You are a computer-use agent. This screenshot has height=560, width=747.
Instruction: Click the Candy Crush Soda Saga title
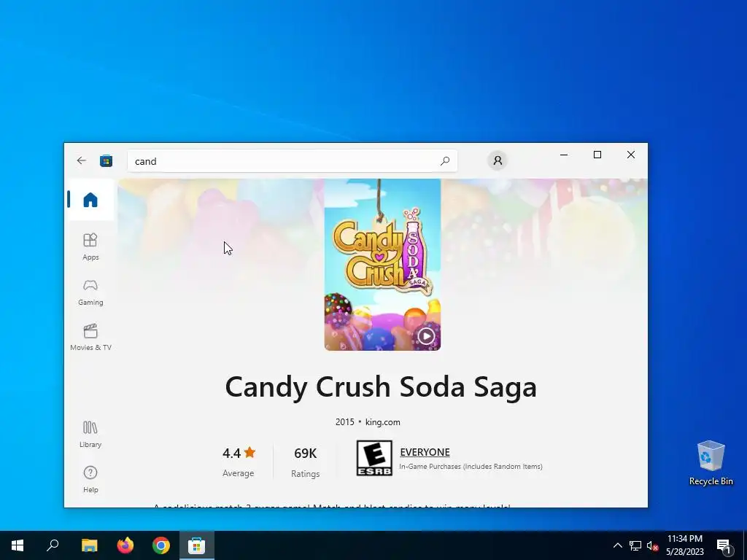click(x=381, y=386)
